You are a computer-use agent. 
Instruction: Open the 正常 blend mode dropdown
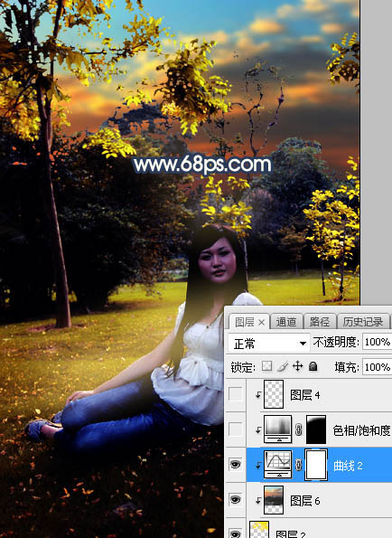(269, 343)
